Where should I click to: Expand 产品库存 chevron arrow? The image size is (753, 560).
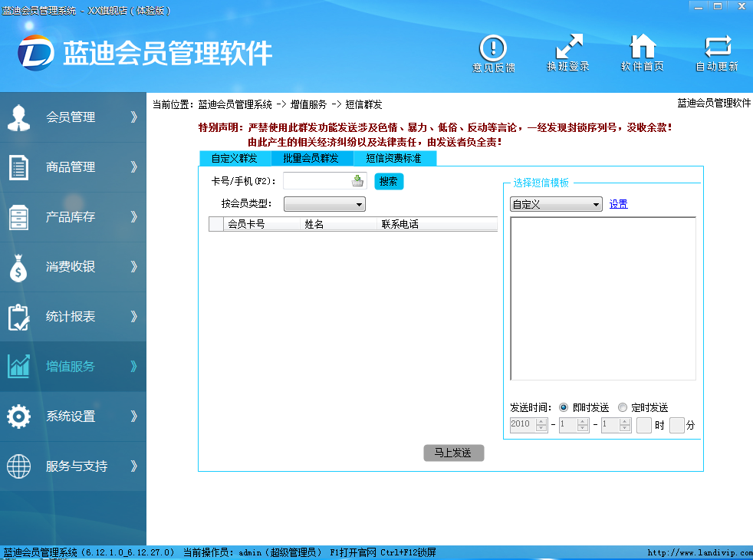point(134,216)
